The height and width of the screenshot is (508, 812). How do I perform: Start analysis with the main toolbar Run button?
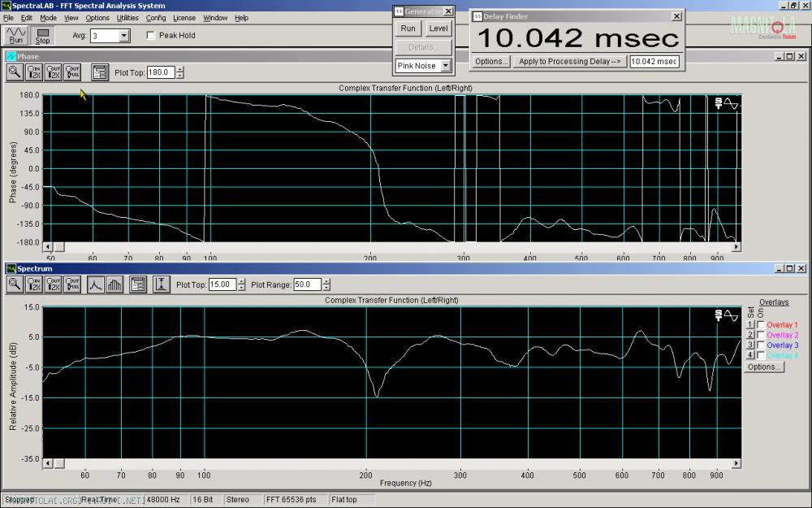(16, 35)
